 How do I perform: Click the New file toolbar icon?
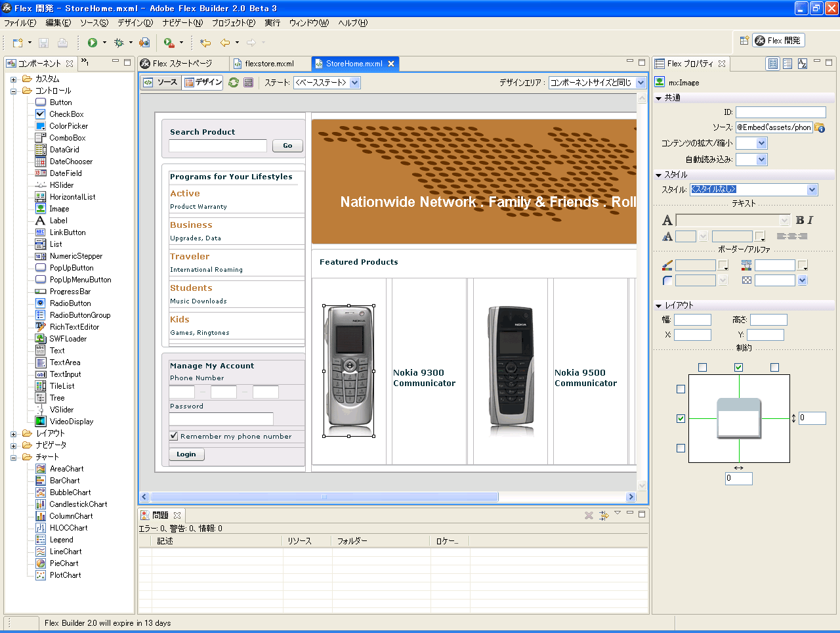pyautogui.click(x=18, y=43)
